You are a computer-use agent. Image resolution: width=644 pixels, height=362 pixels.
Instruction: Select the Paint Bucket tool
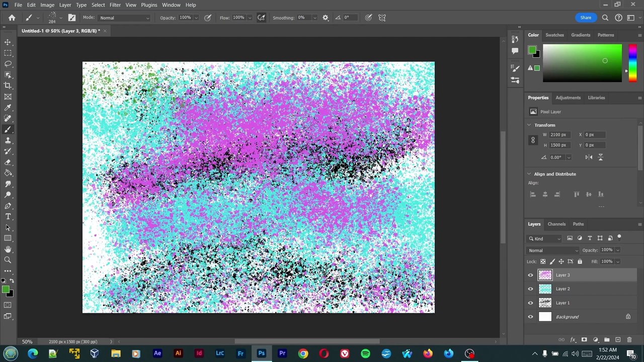tap(8, 173)
